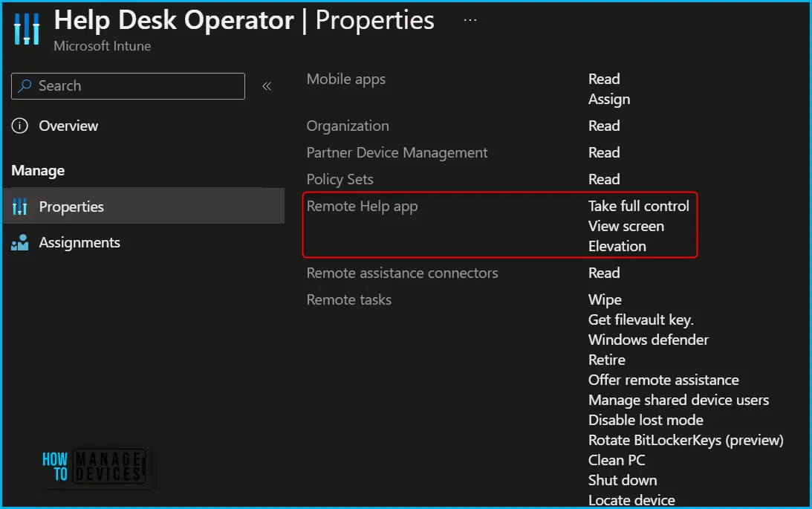812x509 pixels.
Task: Click the Remote tasks label
Action: (349, 299)
